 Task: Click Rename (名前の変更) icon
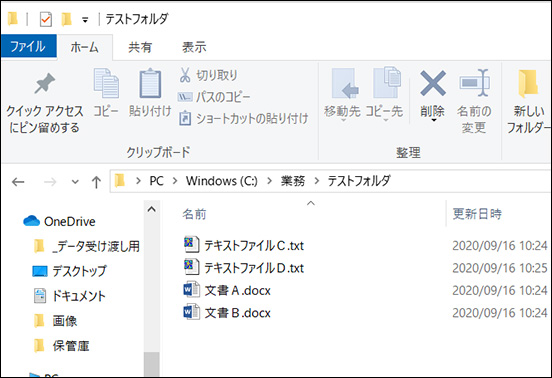pos(474,83)
